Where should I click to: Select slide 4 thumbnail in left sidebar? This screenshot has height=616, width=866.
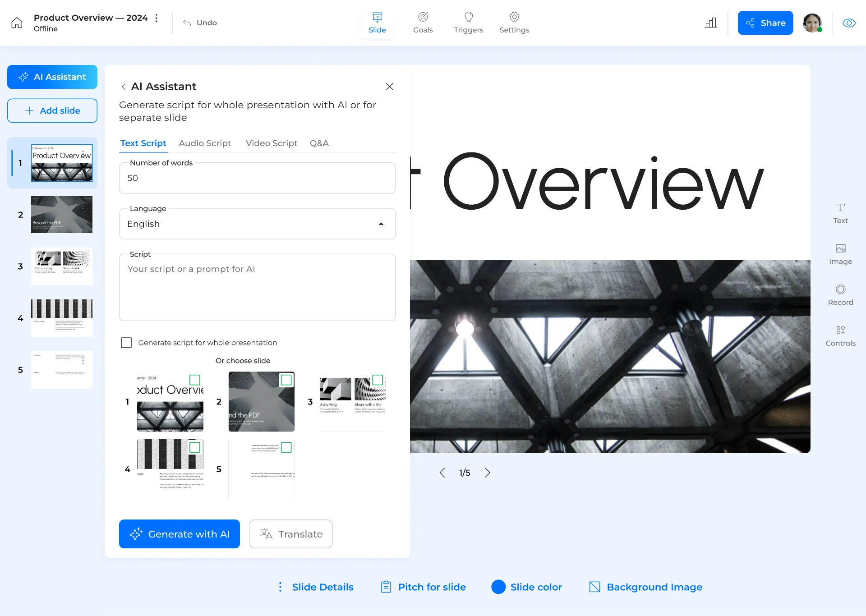(62, 318)
